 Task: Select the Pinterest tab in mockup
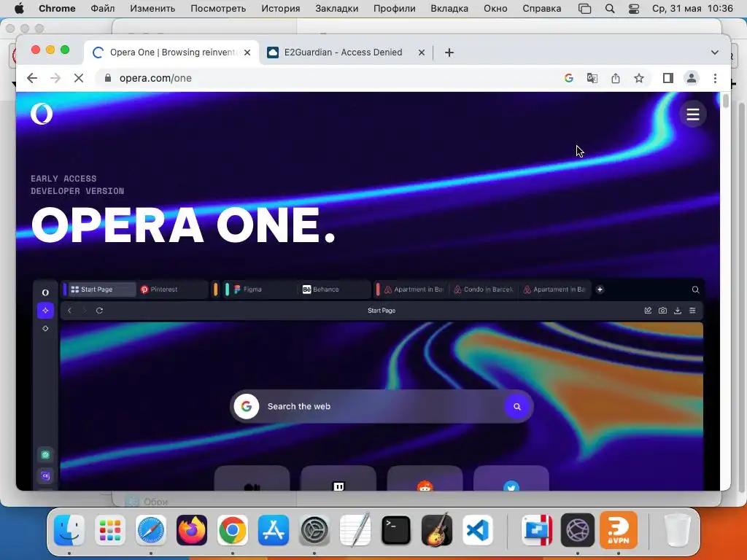(x=171, y=289)
